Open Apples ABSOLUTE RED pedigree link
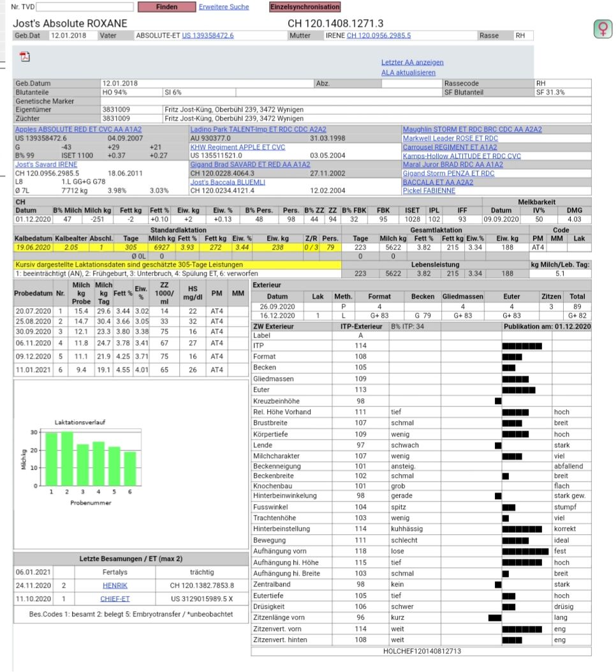 (78, 130)
